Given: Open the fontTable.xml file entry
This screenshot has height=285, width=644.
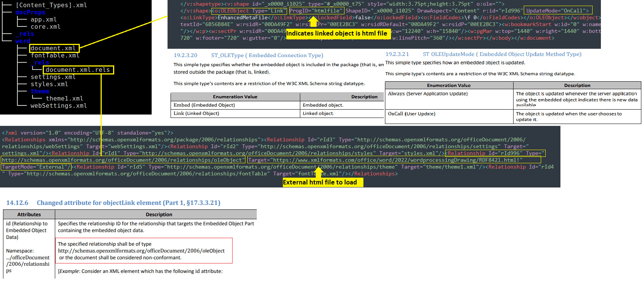Looking at the screenshot, I should coord(55,56).
